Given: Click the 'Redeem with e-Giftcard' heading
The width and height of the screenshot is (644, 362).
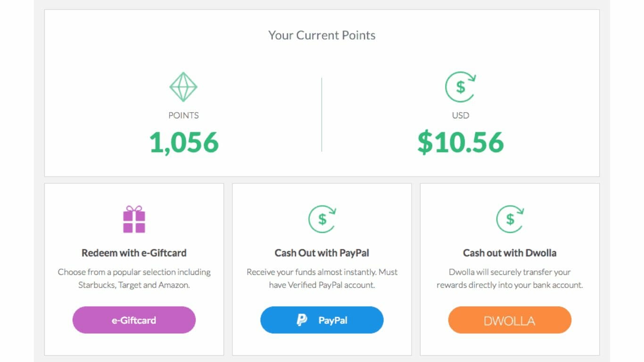Looking at the screenshot, I should 134,253.
